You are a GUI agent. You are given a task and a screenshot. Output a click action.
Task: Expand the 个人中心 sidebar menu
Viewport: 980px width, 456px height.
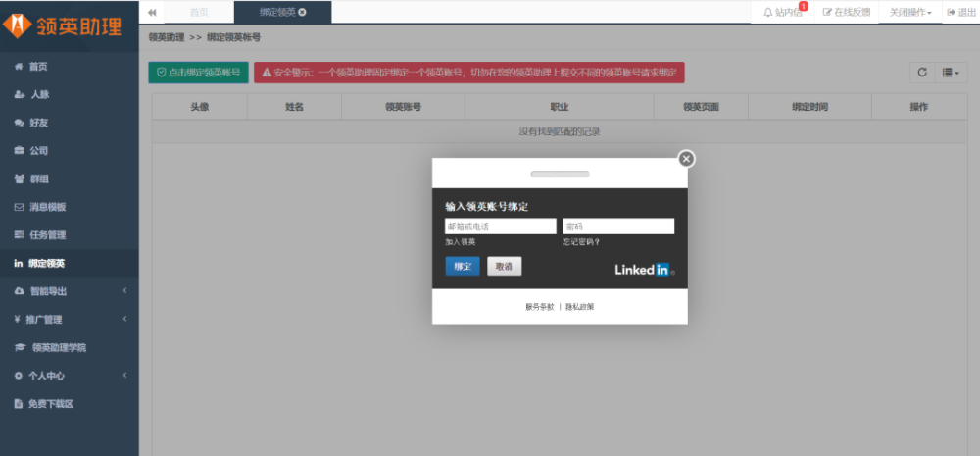point(70,376)
